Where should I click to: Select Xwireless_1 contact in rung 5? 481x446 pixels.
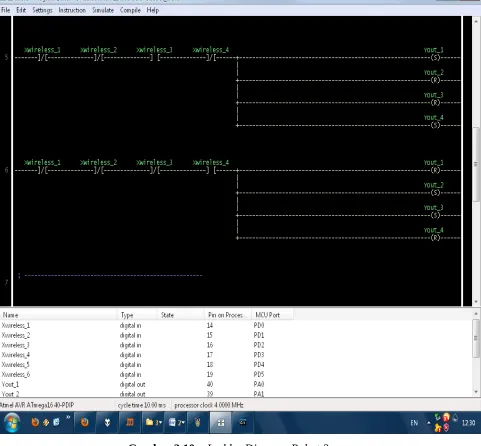[x=42, y=58]
